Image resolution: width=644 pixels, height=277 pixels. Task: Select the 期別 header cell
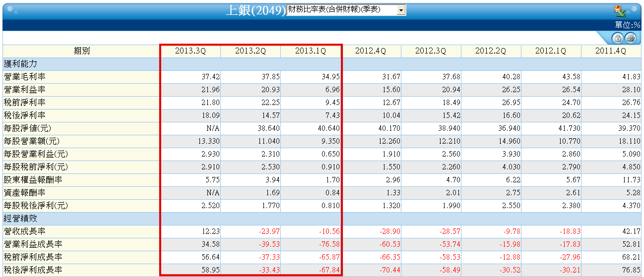[x=81, y=51]
